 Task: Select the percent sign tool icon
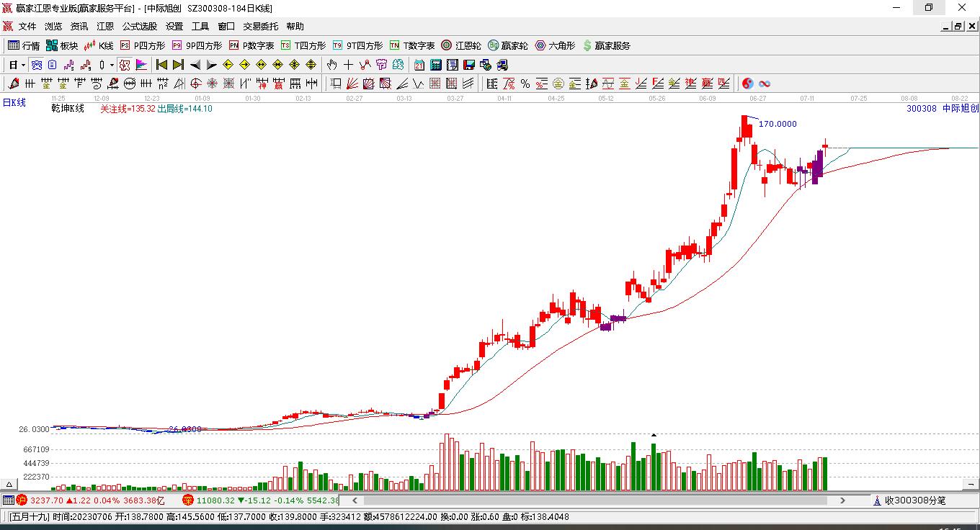click(525, 84)
